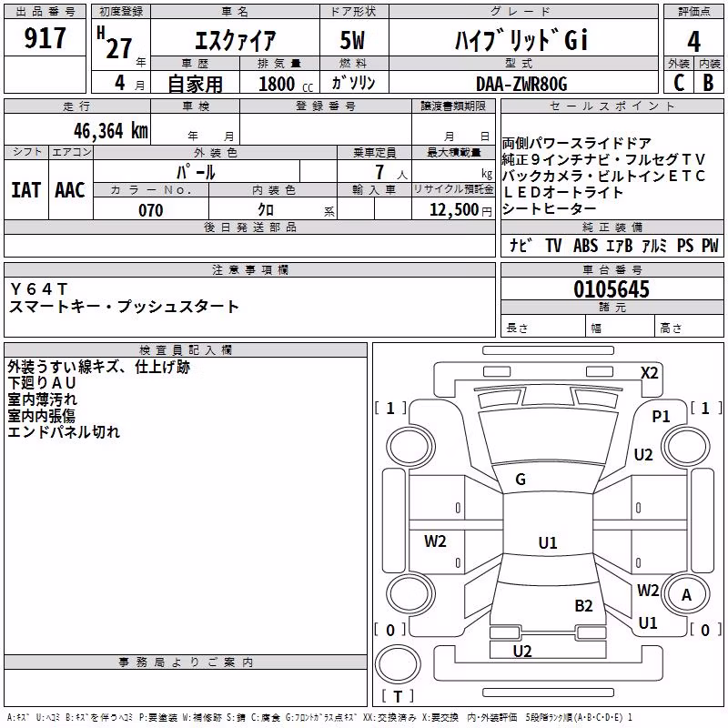Click the shift type IAT
This screenshot has height=728, width=728.
click(26, 190)
